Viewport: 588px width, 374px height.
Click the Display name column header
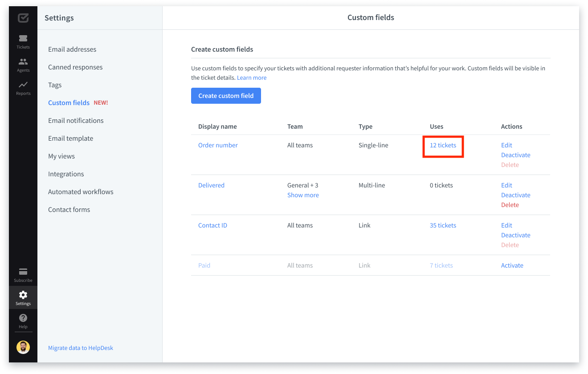(217, 126)
